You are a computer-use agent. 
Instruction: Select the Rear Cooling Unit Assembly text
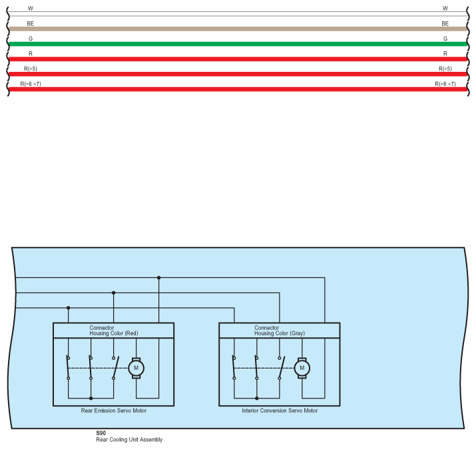pyautogui.click(x=129, y=440)
